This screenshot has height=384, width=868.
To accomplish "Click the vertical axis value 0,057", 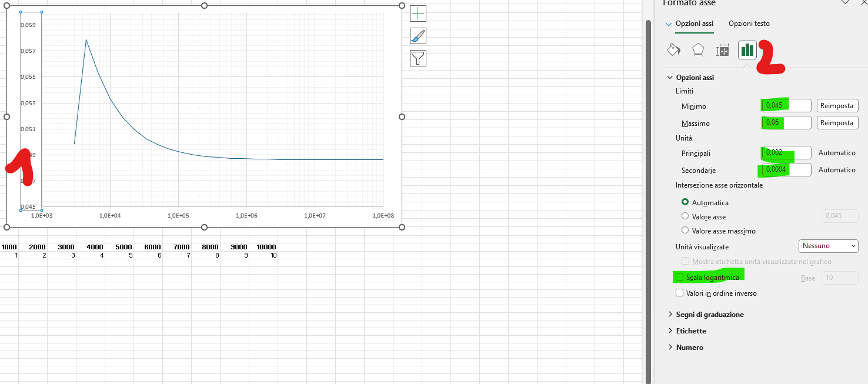I will tap(28, 51).
